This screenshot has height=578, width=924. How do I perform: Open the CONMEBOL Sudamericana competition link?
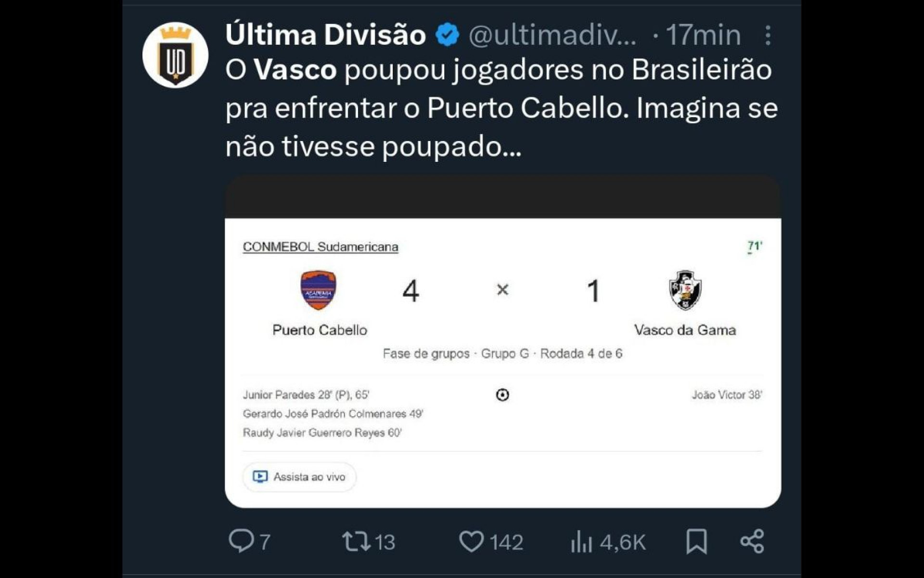click(x=320, y=247)
